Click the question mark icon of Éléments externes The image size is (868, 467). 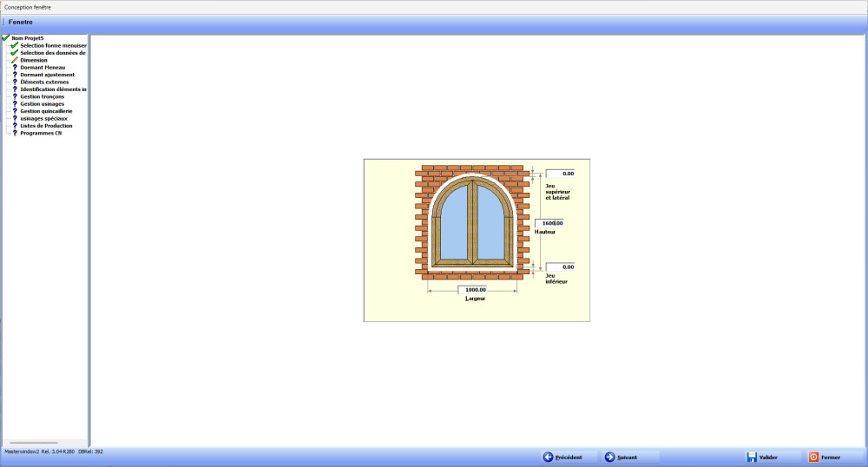(15, 82)
